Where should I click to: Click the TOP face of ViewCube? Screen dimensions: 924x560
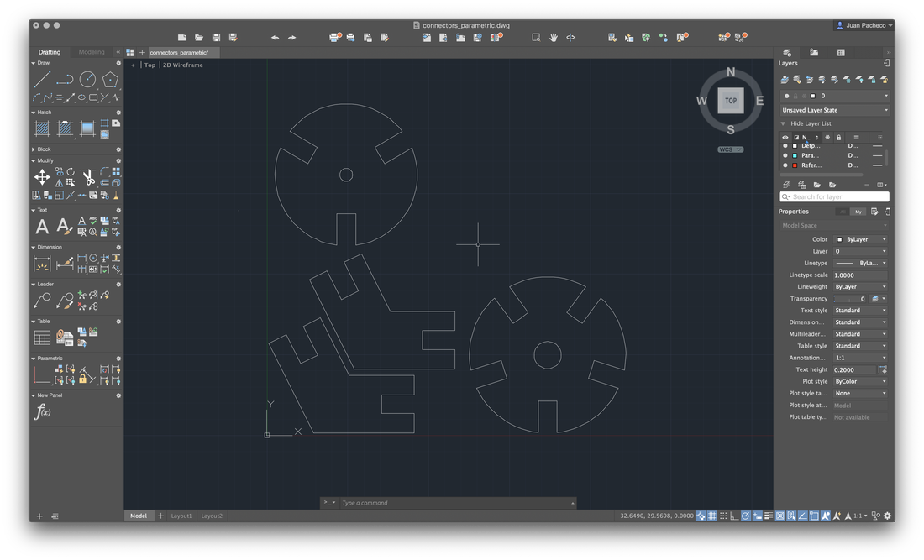pyautogui.click(x=731, y=101)
